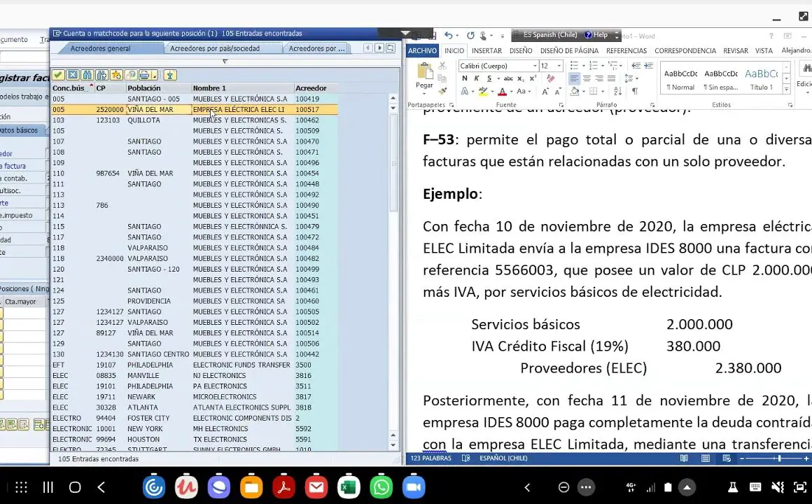Toggle underline (S) formatting in Word
Image resolution: width=812 pixels, height=504 pixels.
click(x=489, y=78)
